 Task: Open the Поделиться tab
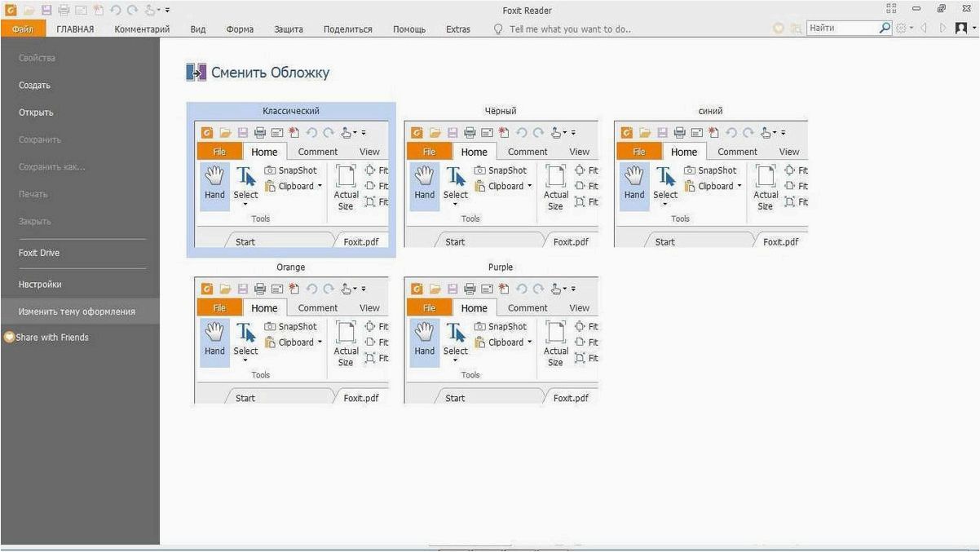point(348,29)
